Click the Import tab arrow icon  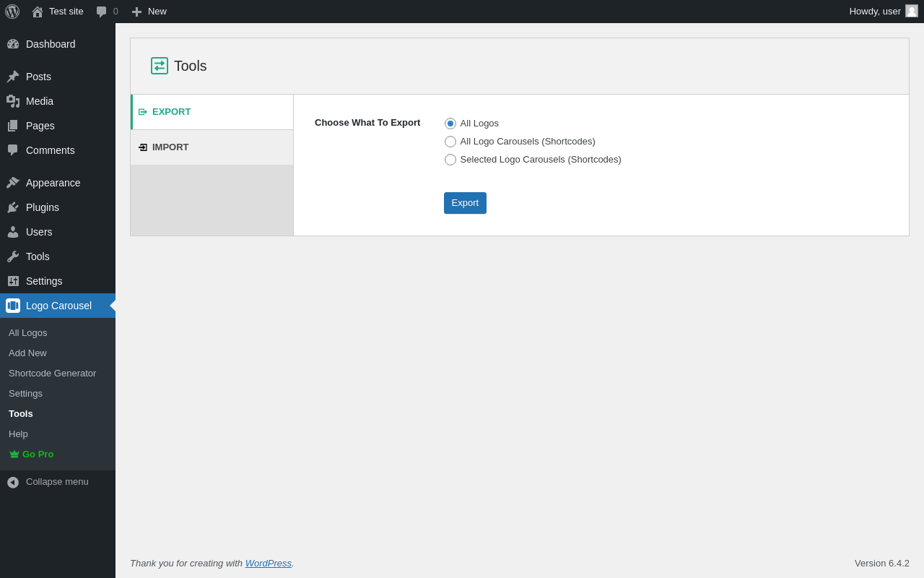coord(143,147)
